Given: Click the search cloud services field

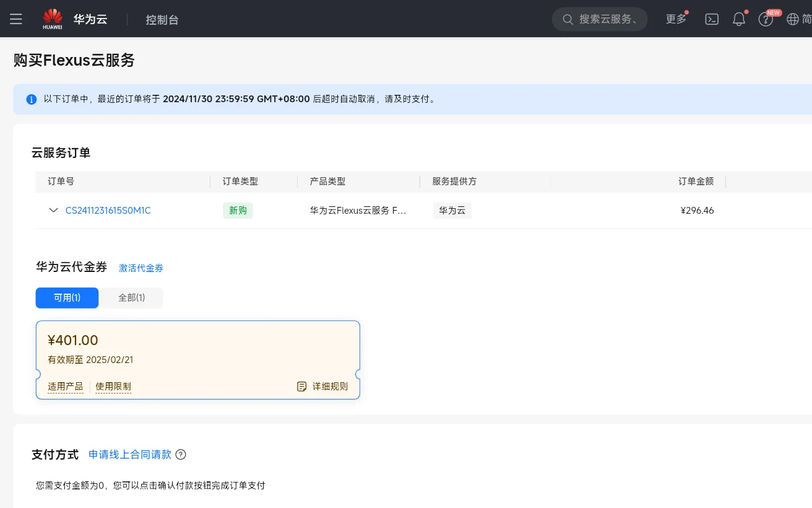Looking at the screenshot, I should click(600, 19).
